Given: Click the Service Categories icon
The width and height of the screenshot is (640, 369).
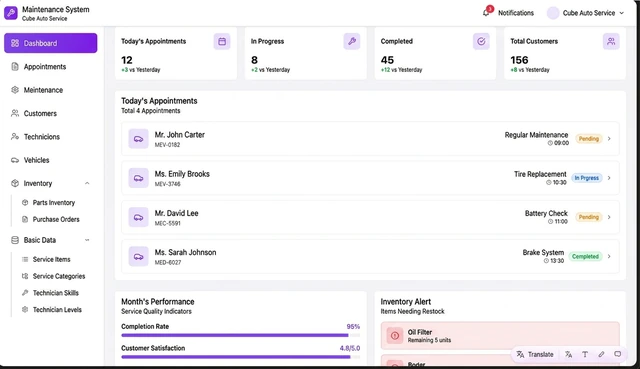Looking at the screenshot, I should [25, 276].
